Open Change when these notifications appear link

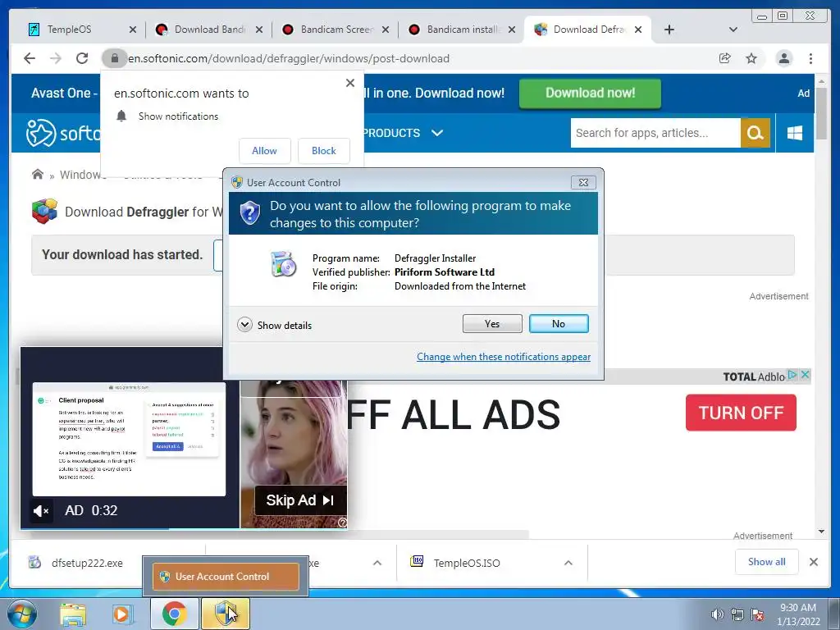click(504, 357)
